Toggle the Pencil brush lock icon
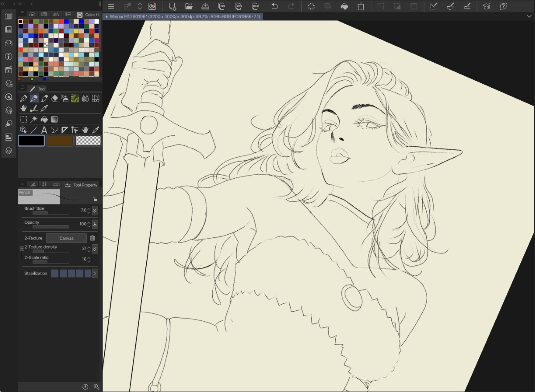535x392 pixels. click(95, 199)
